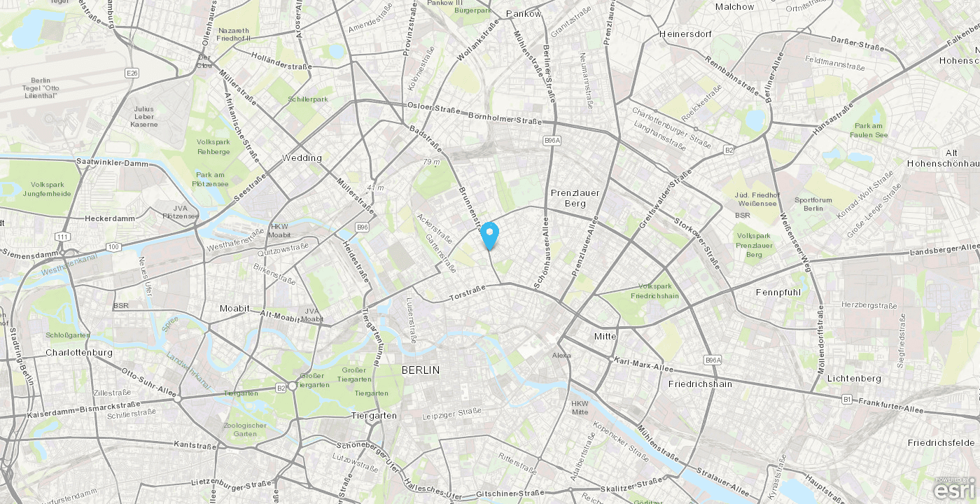Viewport: 980px width, 504px height.
Task: Click the B96A road shield near Bornholmer Straße
Action: pos(552,141)
